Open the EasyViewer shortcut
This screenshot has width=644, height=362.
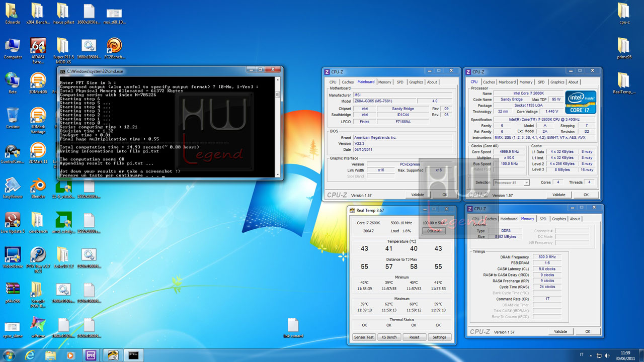tap(13, 188)
